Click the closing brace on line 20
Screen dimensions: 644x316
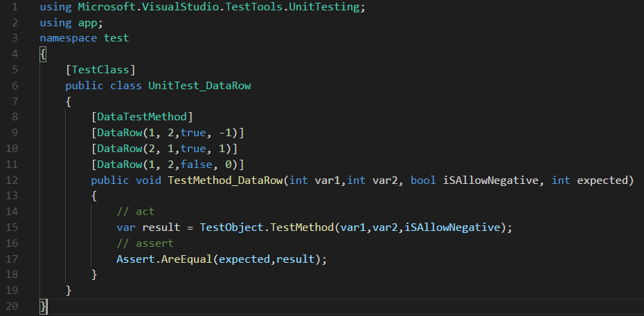pyautogui.click(x=44, y=306)
